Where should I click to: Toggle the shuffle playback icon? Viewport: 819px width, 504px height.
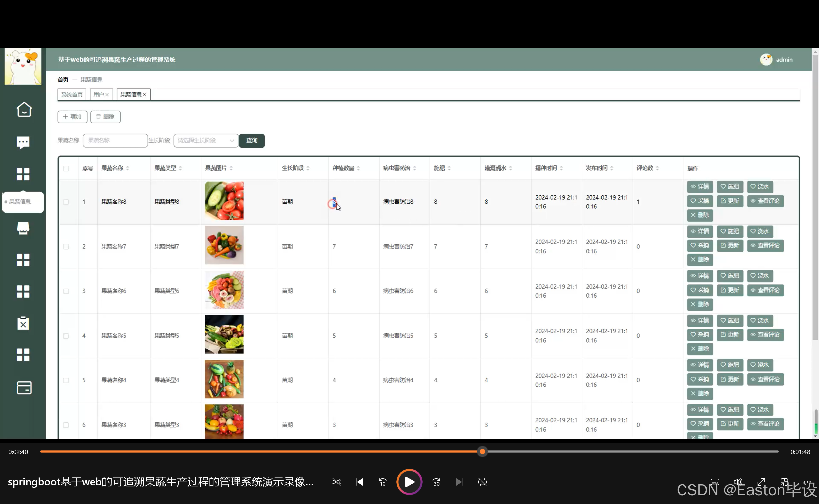coord(336,482)
